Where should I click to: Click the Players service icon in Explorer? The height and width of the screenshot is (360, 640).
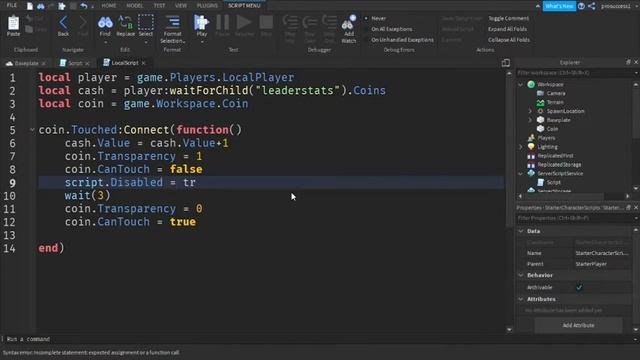coord(531,138)
